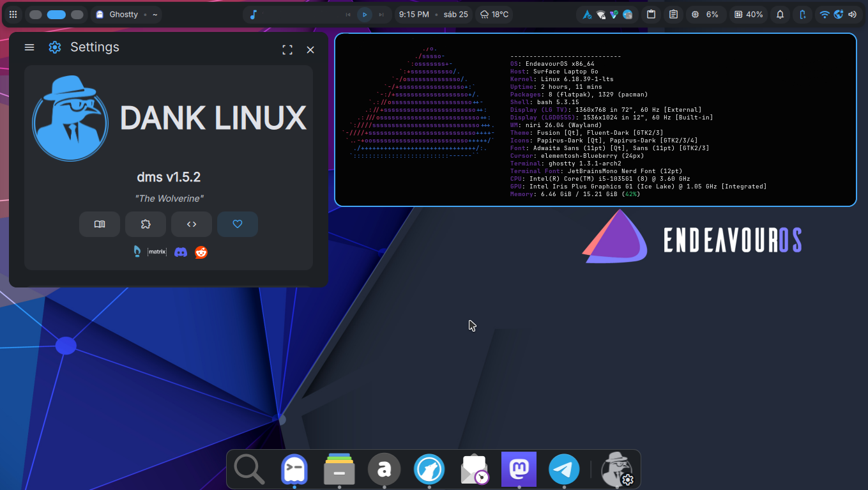The image size is (868, 490).
Task: Close the Settings window
Action: tap(310, 50)
